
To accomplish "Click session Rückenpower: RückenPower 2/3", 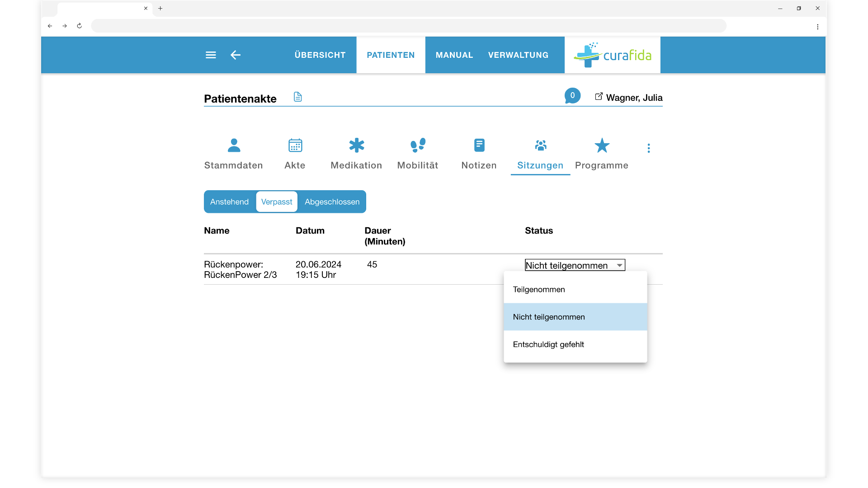I will [241, 270].
